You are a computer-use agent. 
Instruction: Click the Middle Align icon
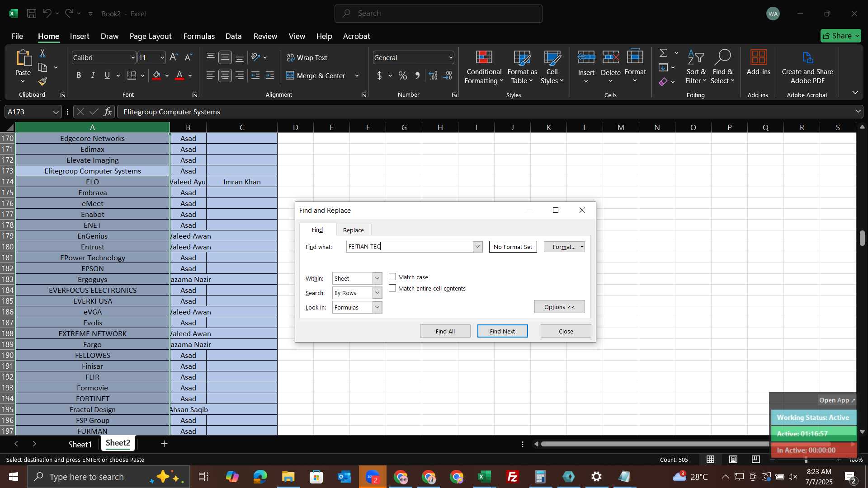click(x=225, y=57)
